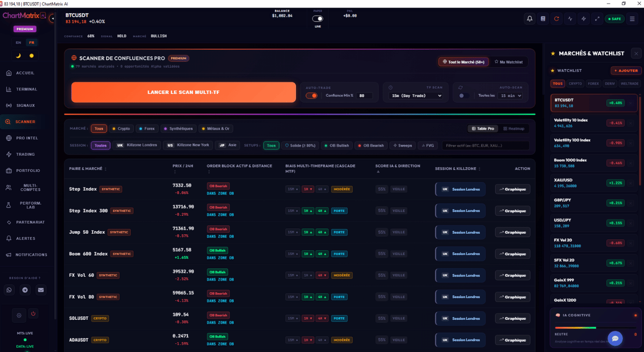Open Portfolio in the sidebar
This screenshot has width=644, height=352.
point(27,170)
